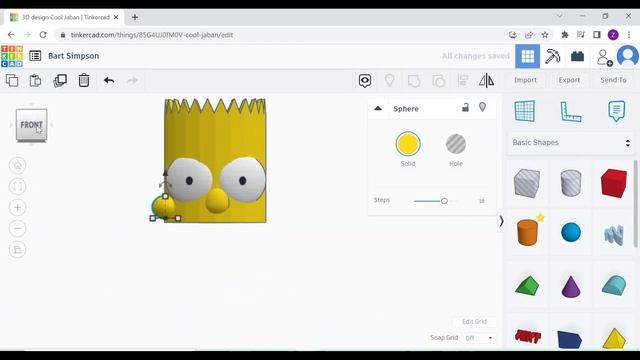
Task: Undo the last action
Action: (109, 80)
